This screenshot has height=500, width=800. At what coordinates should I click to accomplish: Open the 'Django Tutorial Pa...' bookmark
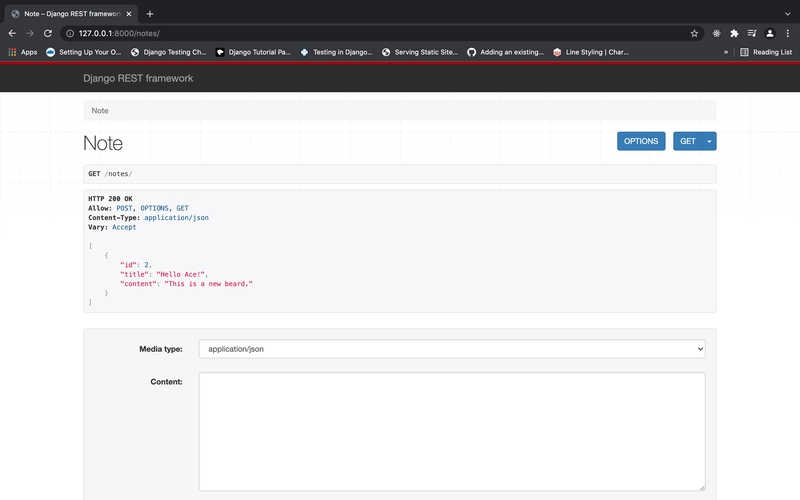click(253, 52)
